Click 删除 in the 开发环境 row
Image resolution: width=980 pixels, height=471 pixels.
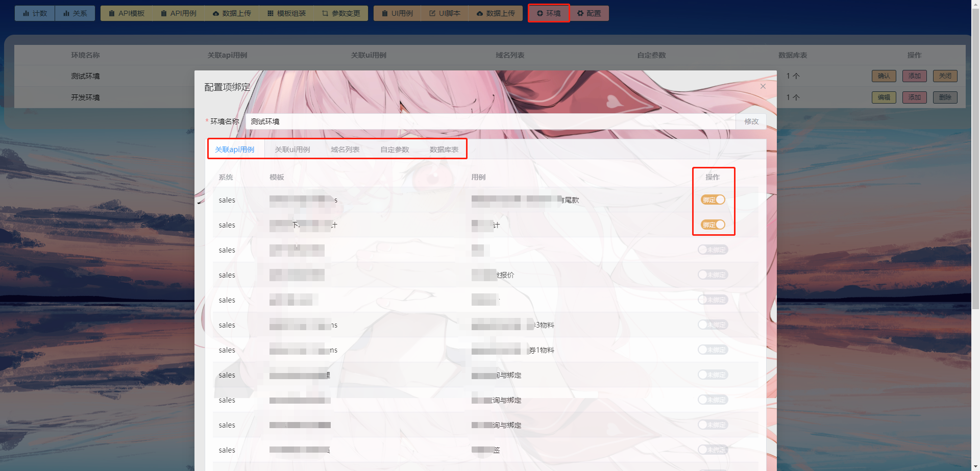point(945,97)
